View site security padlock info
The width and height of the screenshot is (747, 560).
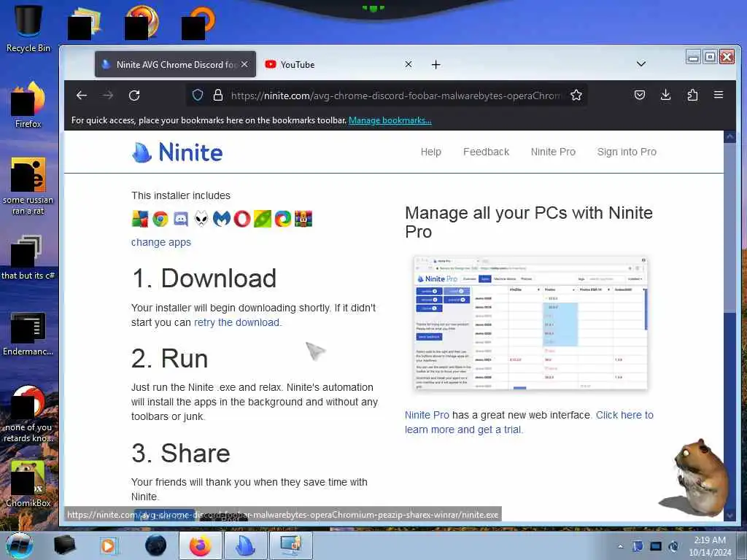click(x=218, y=96)
